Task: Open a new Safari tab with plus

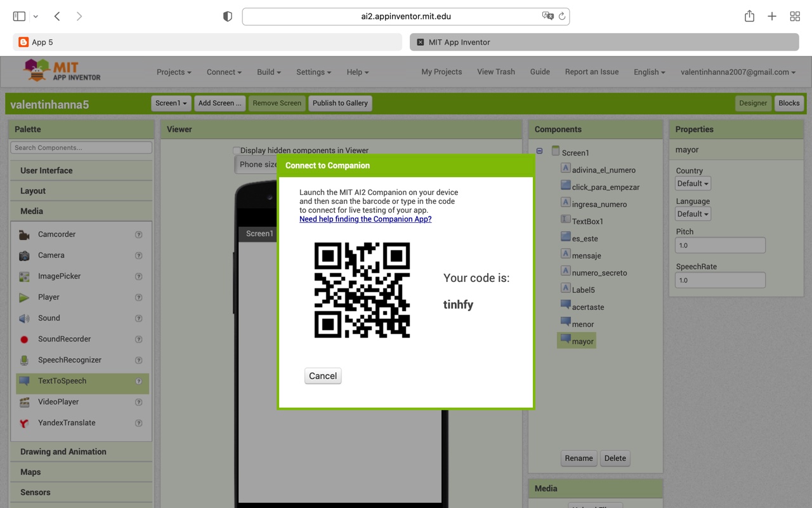Action: click(772, 17)
